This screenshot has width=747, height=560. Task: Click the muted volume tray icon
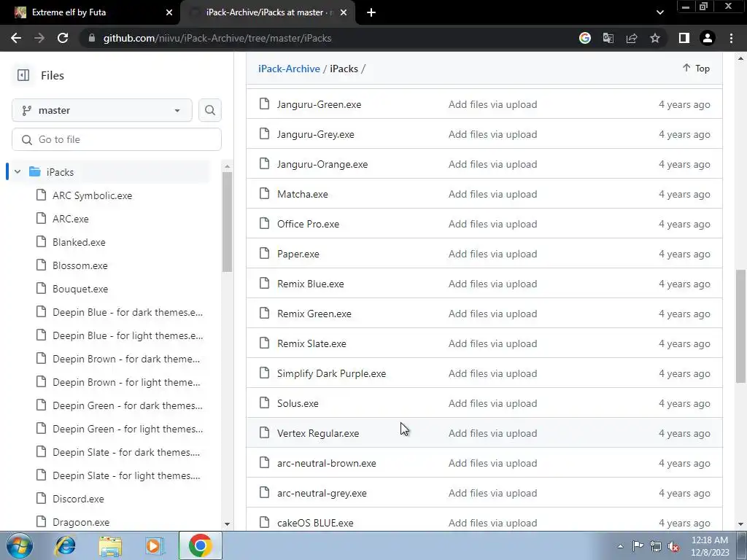click(673, 547)
